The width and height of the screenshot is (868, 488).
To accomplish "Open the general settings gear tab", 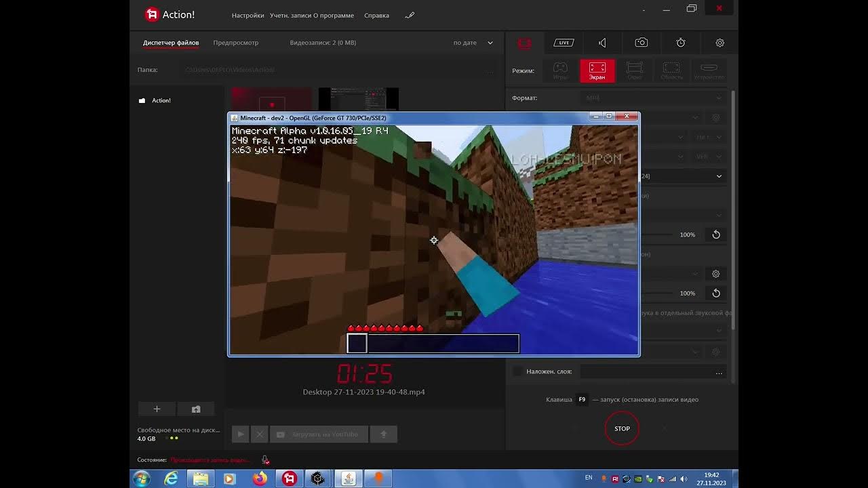I will click(719, 43).
